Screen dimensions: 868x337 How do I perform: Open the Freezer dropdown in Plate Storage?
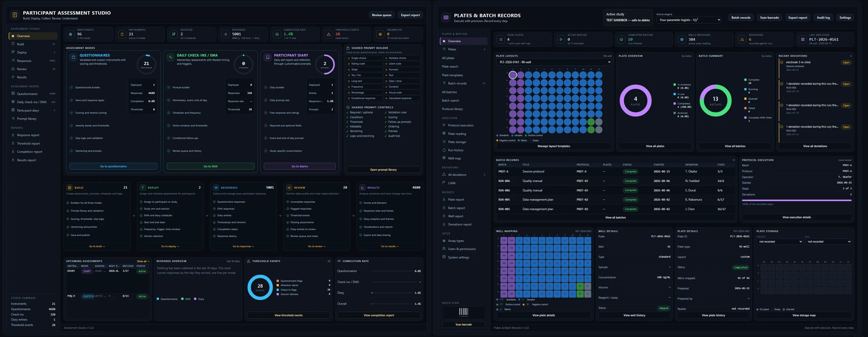coord(780,242)
